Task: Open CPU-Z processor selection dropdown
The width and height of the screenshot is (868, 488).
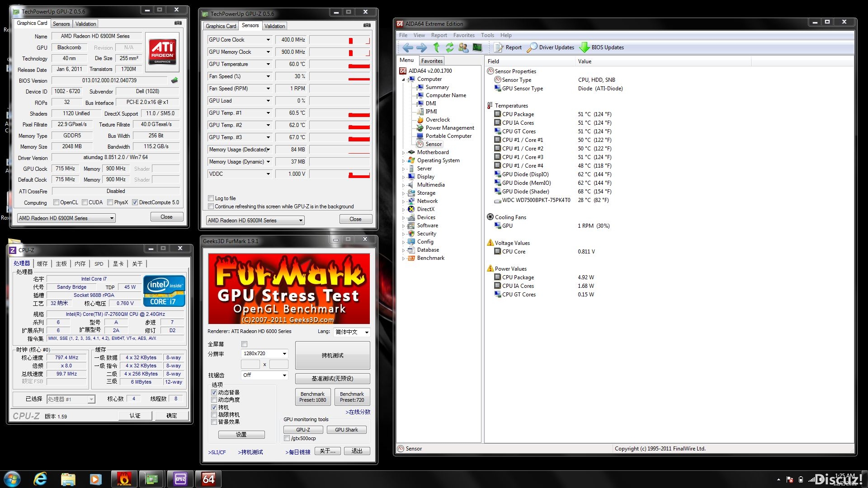Action: 71,399
